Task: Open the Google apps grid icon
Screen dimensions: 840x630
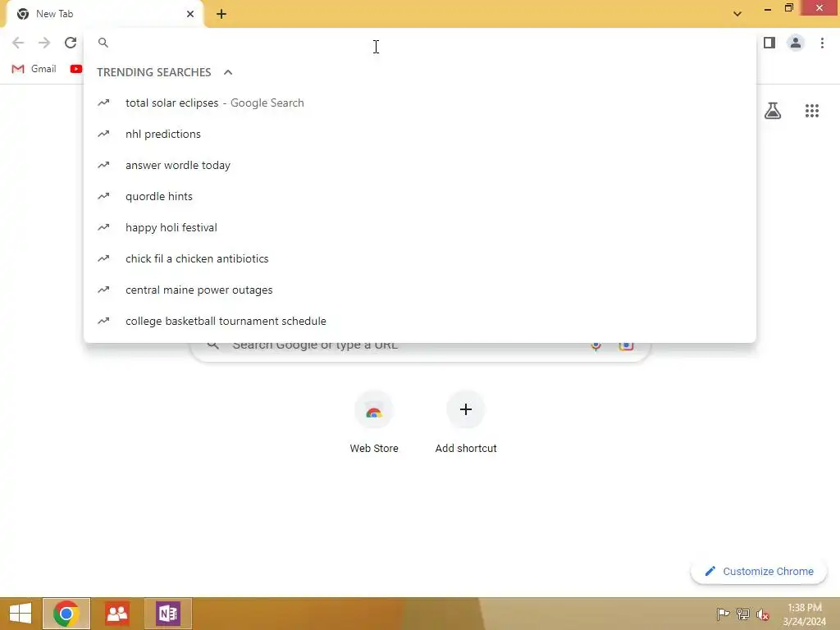Action: (x=811, y=111)
